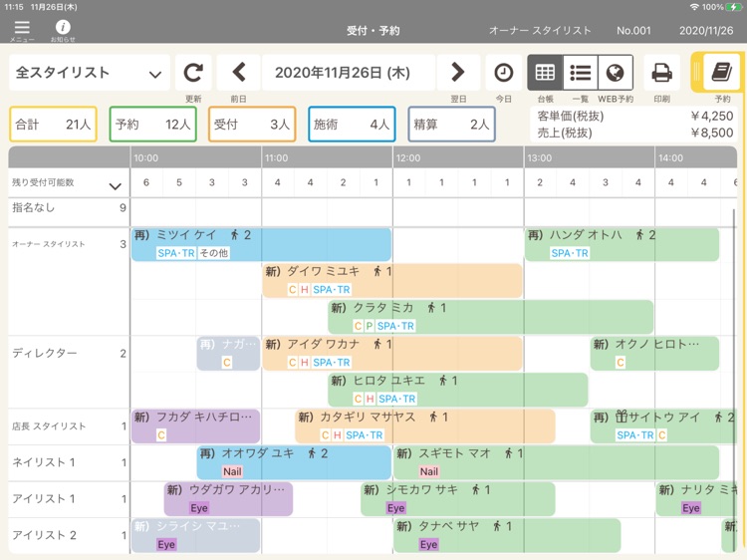Open the 予約 book icon panel
Image resolution: width=747 pixels, height=560 pixels.
tap(722, 73)
